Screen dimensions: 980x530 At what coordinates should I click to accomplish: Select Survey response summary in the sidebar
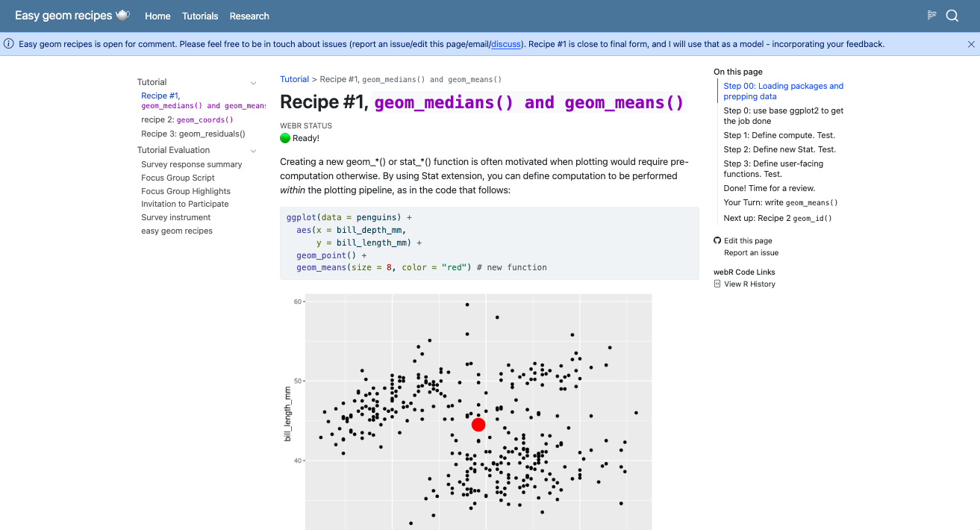(192, 164)
